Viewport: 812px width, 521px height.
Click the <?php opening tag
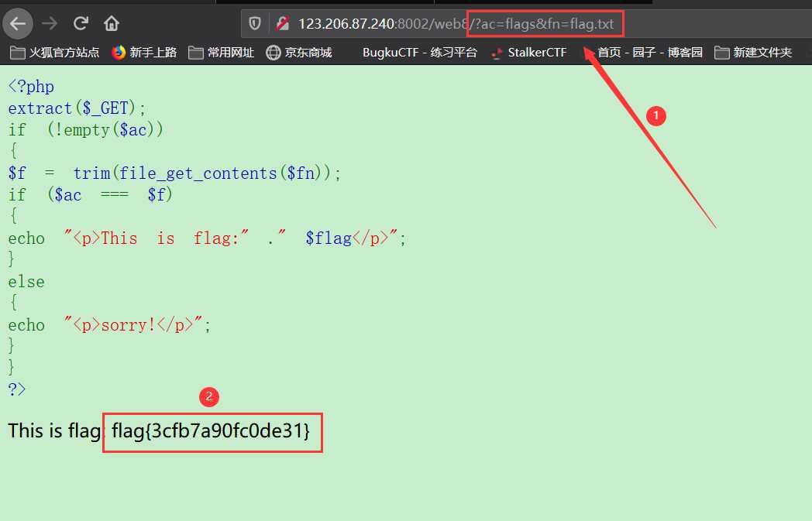tap(31, 87)
